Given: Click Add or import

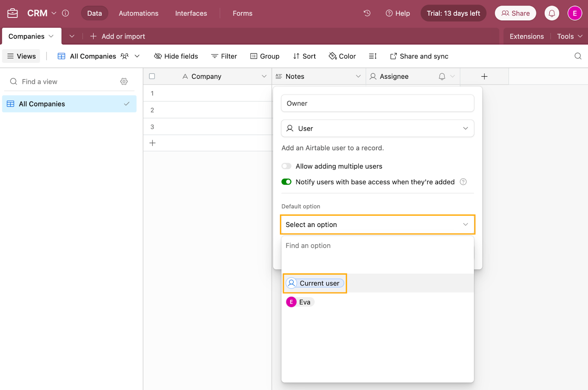Looking at the screenshot, I should tap(118, 36).
